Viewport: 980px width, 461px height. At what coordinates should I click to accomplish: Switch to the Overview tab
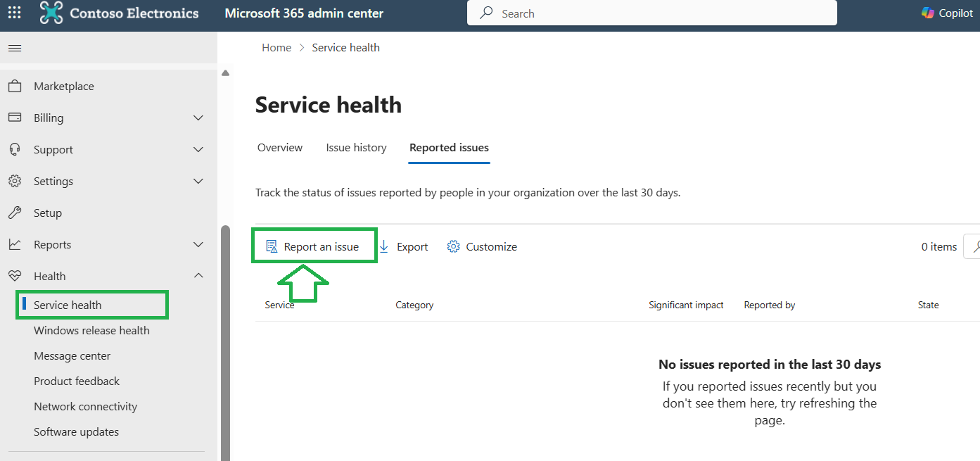(280, 148)
